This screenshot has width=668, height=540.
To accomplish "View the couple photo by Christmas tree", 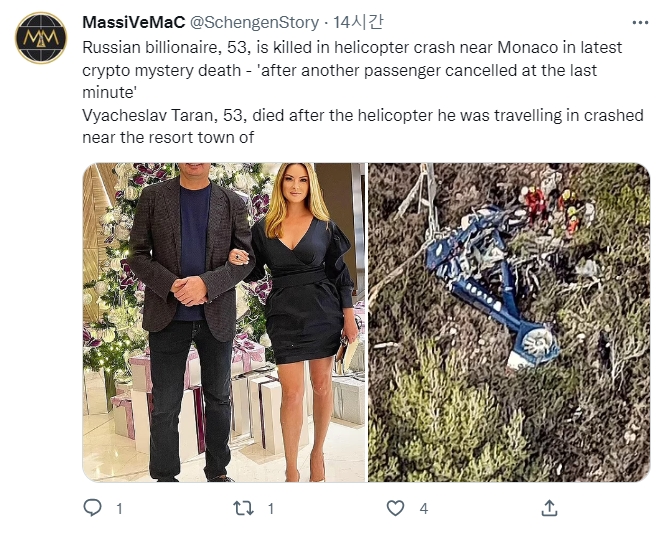I will pos(224,322).
